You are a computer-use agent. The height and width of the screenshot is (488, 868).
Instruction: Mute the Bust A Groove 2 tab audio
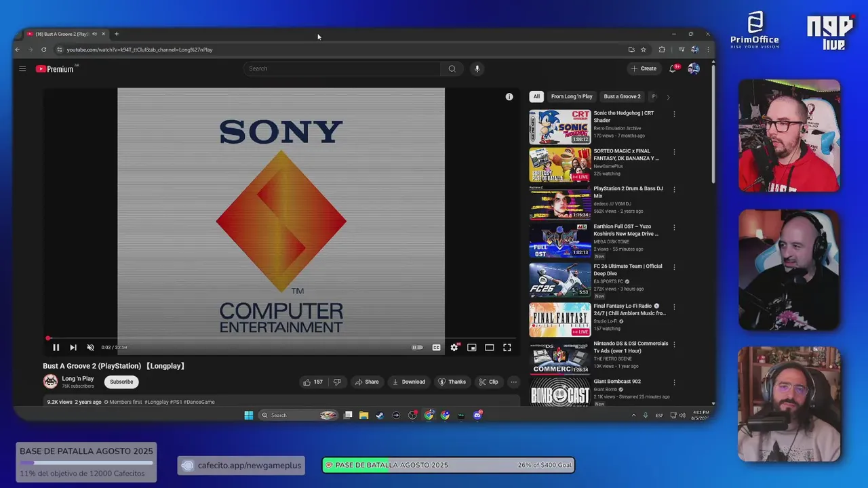click(x=94, y=34)
